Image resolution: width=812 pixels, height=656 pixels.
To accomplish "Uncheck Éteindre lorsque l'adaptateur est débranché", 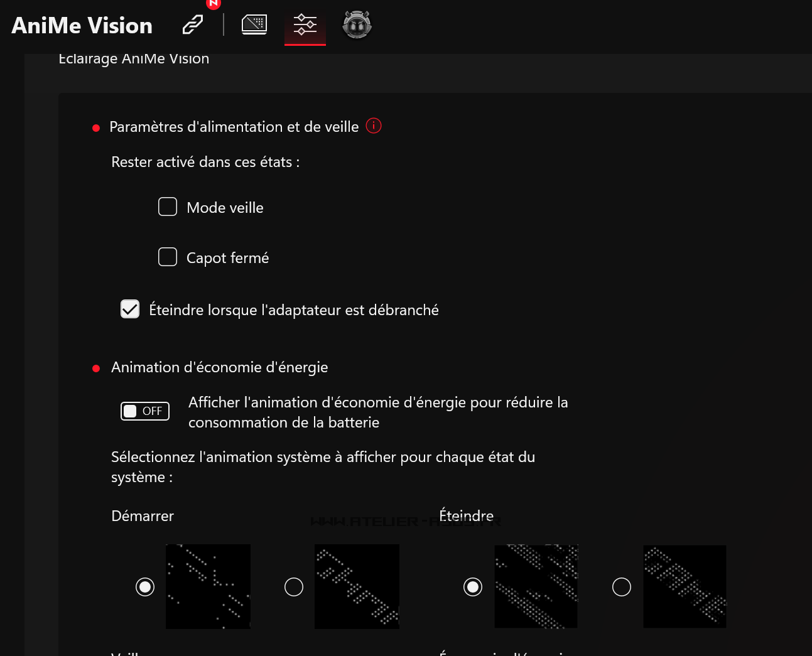I will coord(130,309).
